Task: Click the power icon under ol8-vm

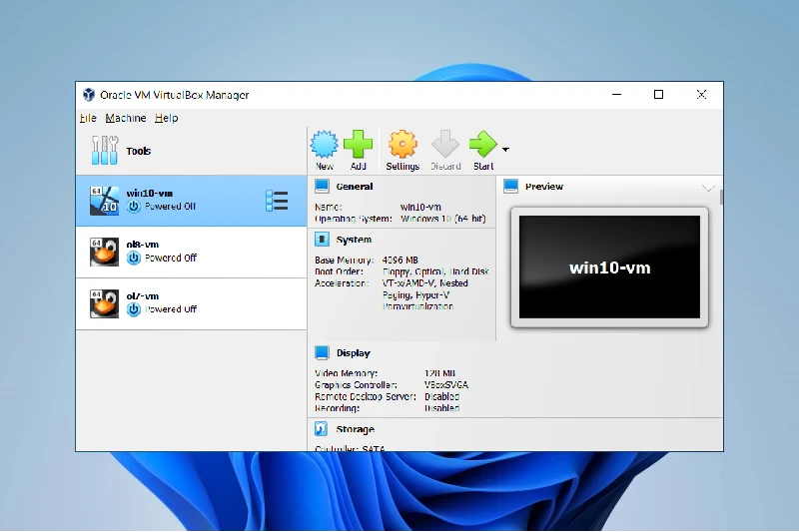Action: (x=134, y=259)
